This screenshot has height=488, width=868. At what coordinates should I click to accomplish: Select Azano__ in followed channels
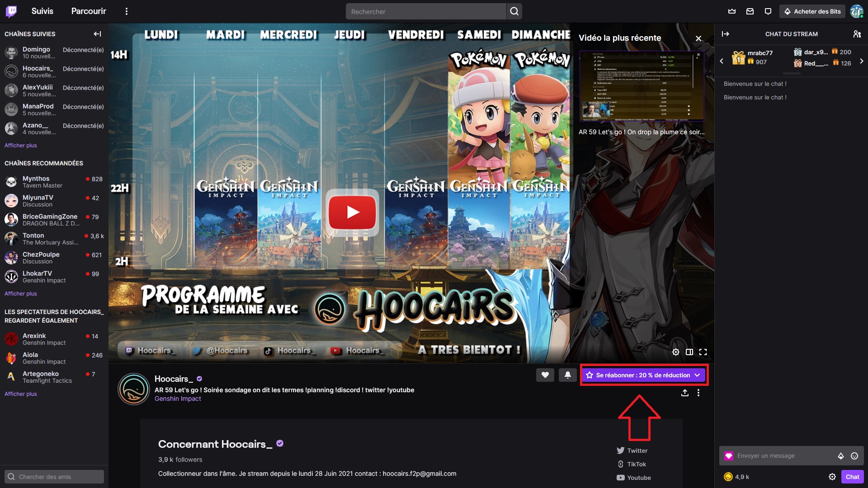[x=54, y=129]
